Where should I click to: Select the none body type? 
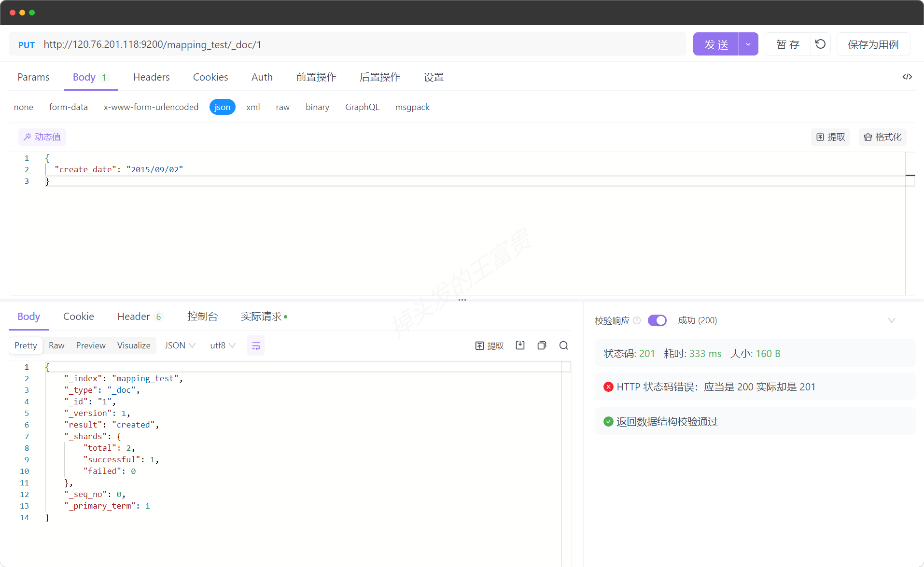(24, 107)
